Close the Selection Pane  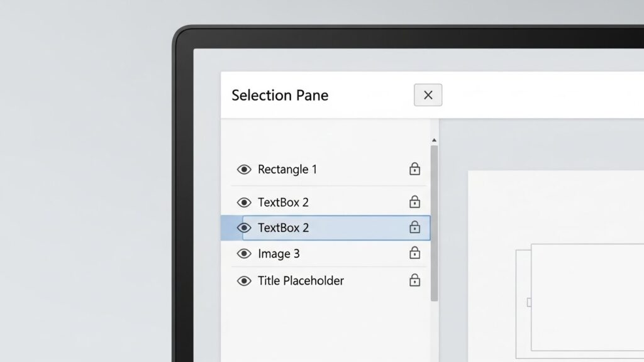coord(428,95)
